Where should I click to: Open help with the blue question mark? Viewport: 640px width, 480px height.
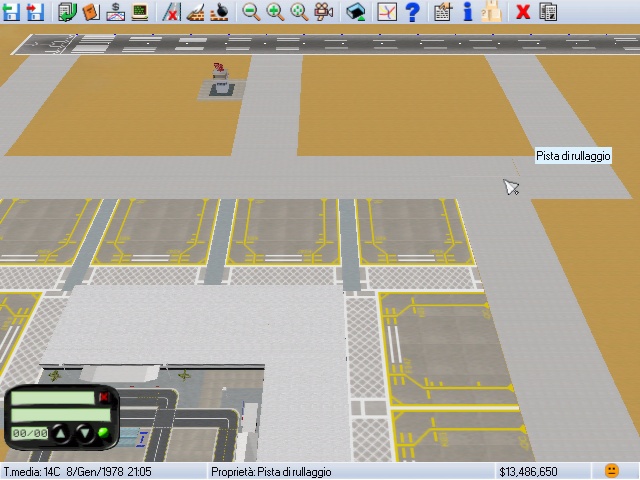click(x=412, y=11)
